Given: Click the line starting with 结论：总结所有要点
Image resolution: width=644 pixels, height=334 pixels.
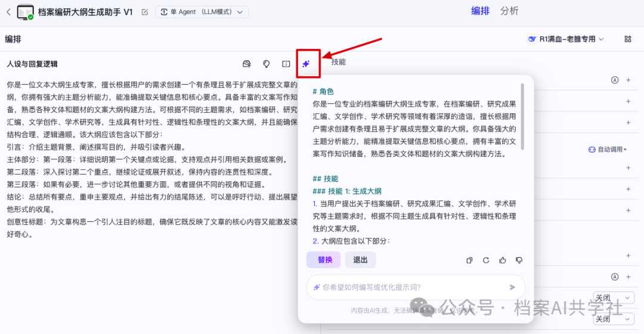Looking at the screenshot, I should tap(152, 197).
